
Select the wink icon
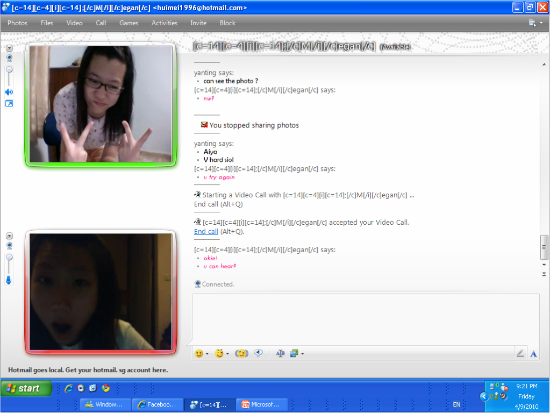219,353
